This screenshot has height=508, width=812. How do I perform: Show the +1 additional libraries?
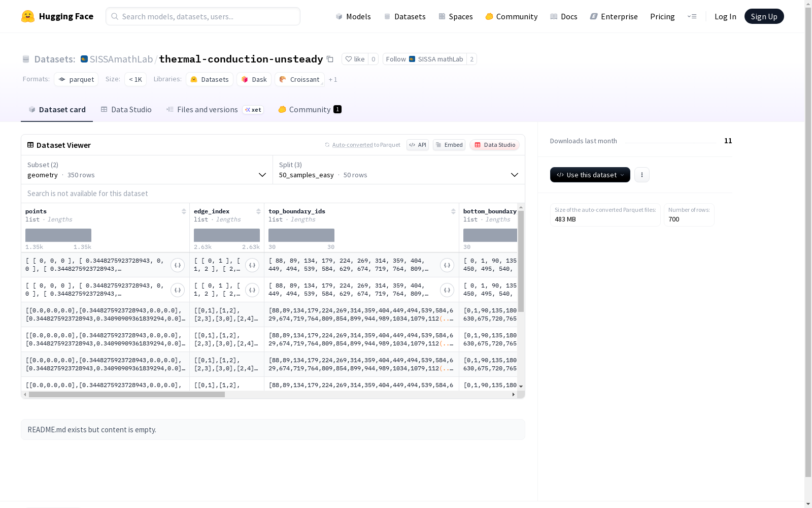(333, 79)
